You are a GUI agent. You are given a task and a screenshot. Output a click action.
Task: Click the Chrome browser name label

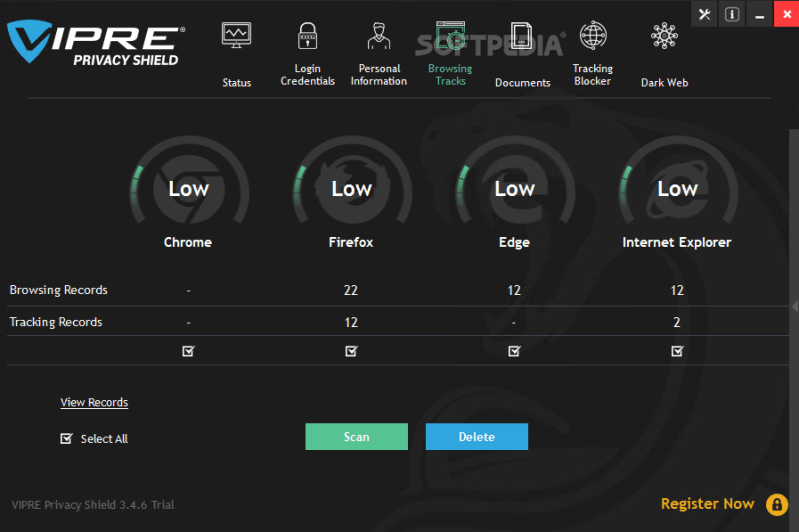[x=188, y=242]
